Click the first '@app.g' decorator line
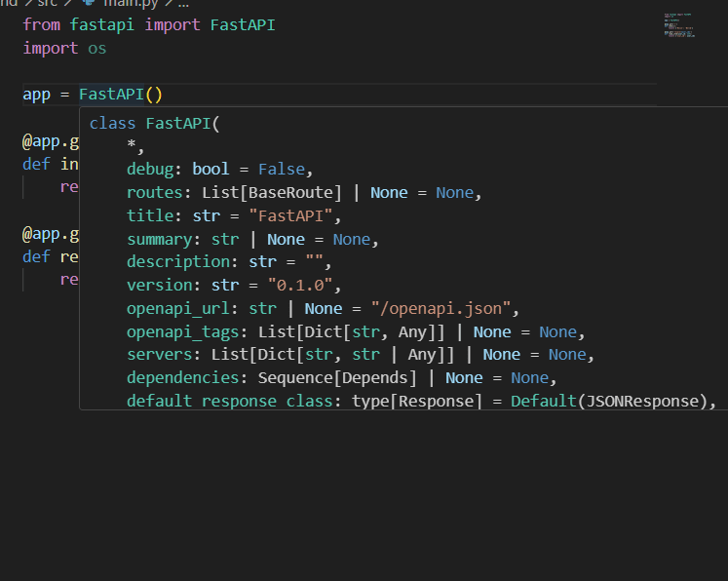Viewport: 728px width, 581px height. pos(51,141)
